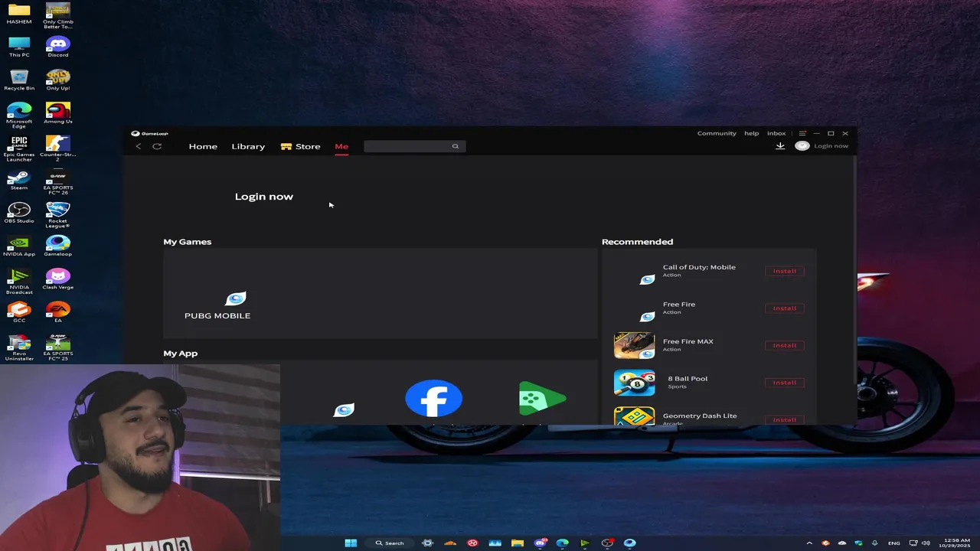
Task: Install Call of Duty: Mobile
Action: [x=784, y=271]
